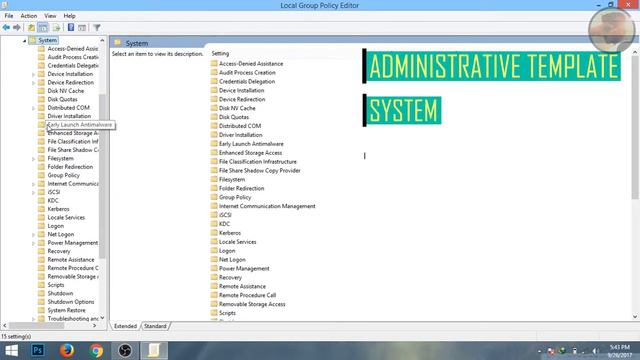
Task: Collapse the System node in the tree
Action: point(24,40)
